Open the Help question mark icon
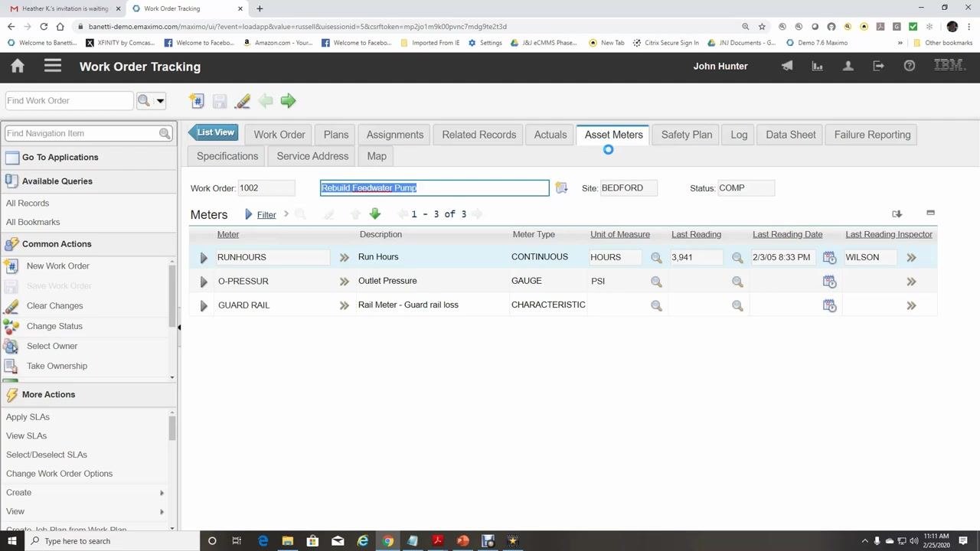The width and height of the screenshot is (980, 551). (x=910, y=67)
